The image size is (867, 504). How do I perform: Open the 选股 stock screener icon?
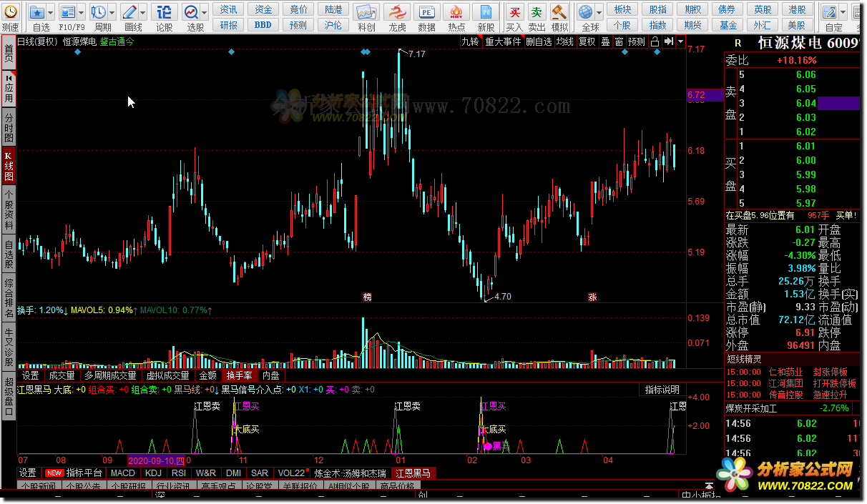(x=191, y=12)
